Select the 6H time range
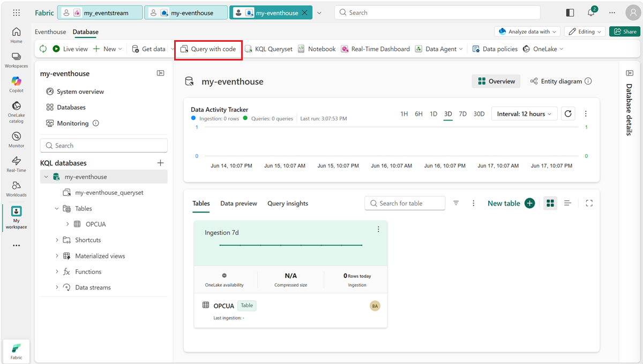This screenshot has width=643, height=364. pos(418,114)
